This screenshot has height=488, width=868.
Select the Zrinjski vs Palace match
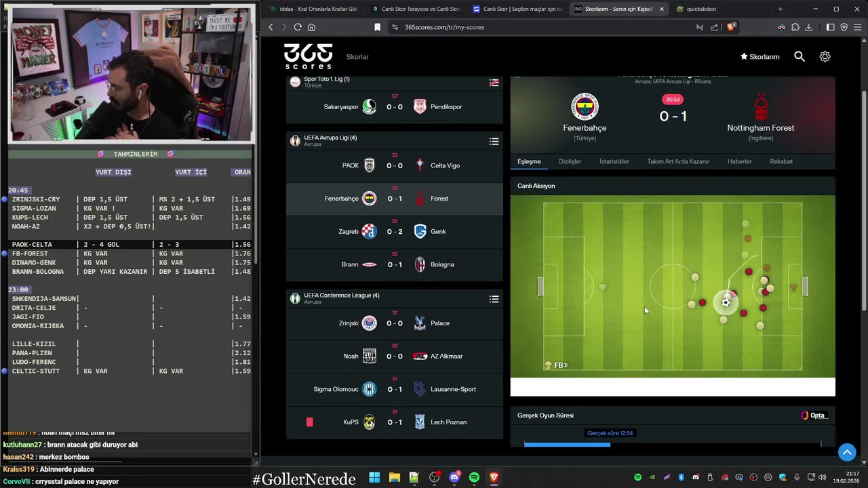(395, 323)
